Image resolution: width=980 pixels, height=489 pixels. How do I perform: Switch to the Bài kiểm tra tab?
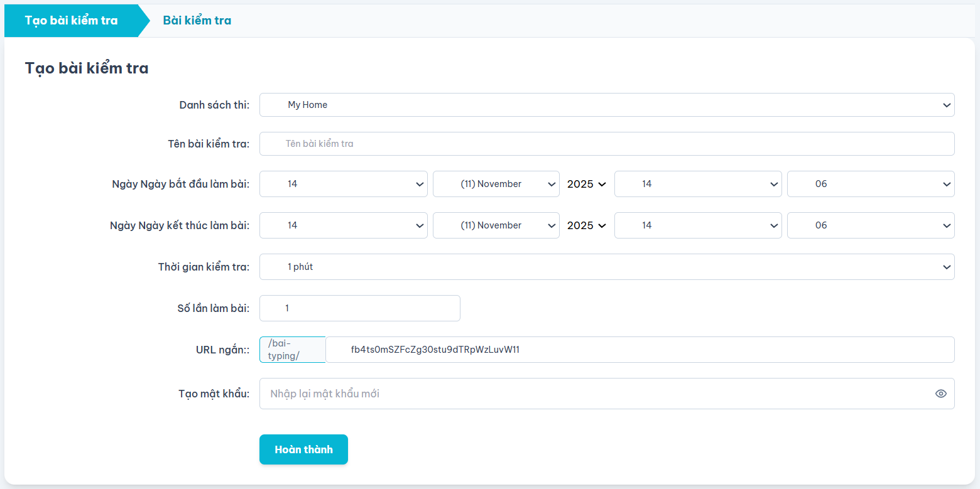click(x=197, y=20)
